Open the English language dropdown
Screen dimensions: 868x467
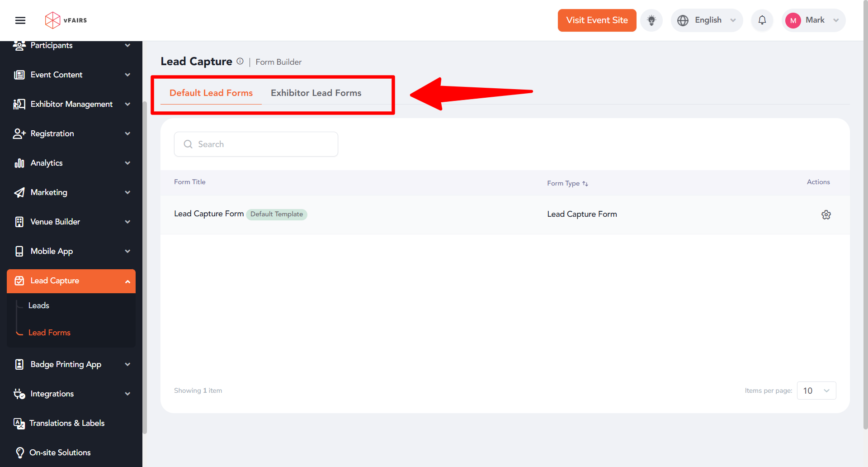pyautogui.click(x=707, y=20)
